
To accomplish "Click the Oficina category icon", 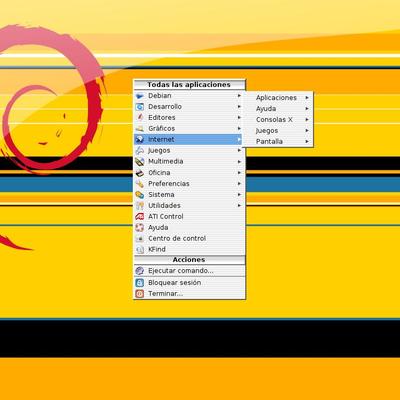I will click(x=140, y=173).
